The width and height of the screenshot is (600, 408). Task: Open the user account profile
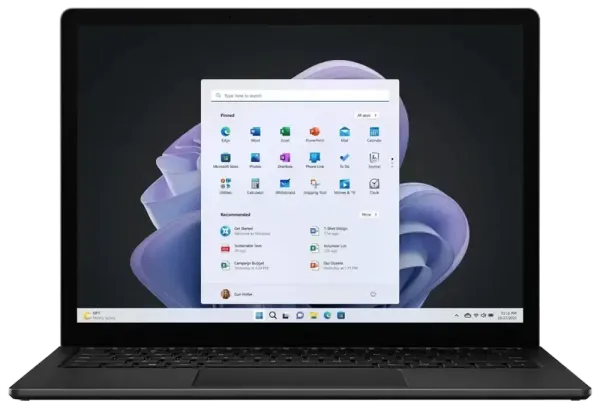pos(236,294)
